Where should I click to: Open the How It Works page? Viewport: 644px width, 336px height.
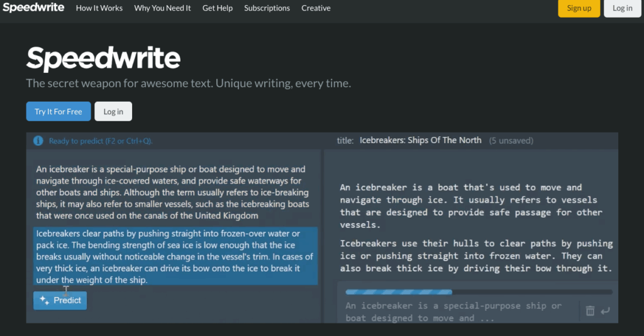pyautogui.click(x=99, y=8)
